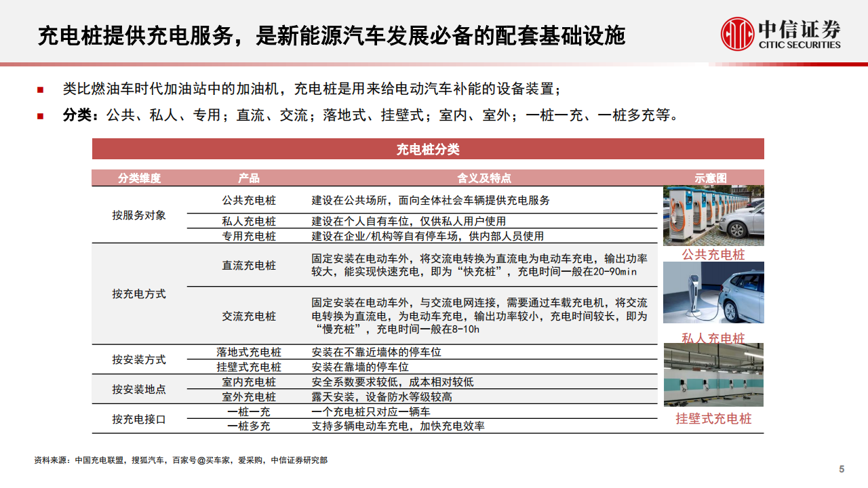Click the wall-mounted chargers garage photo
Viewport: 868px width, 488px height.
713,375
